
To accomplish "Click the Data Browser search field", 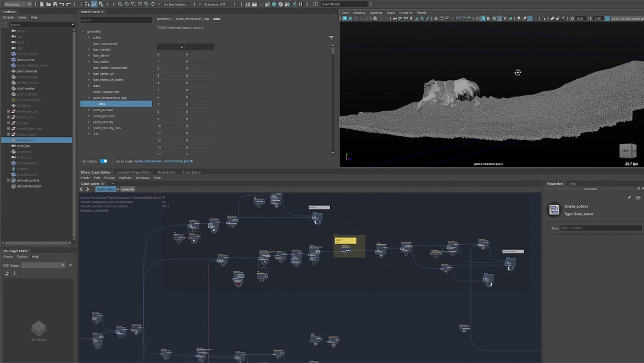I will pyautogui.click(x=115, y=20).
